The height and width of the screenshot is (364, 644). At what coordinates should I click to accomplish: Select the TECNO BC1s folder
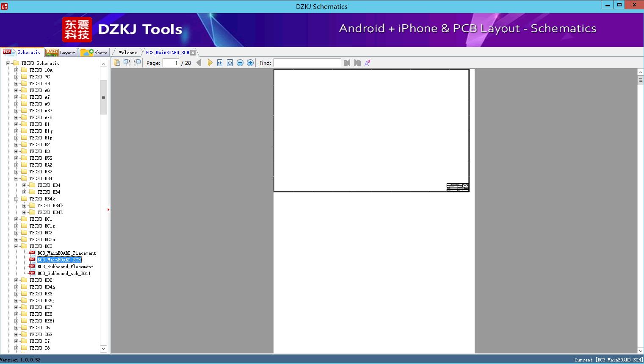[42, 226]
